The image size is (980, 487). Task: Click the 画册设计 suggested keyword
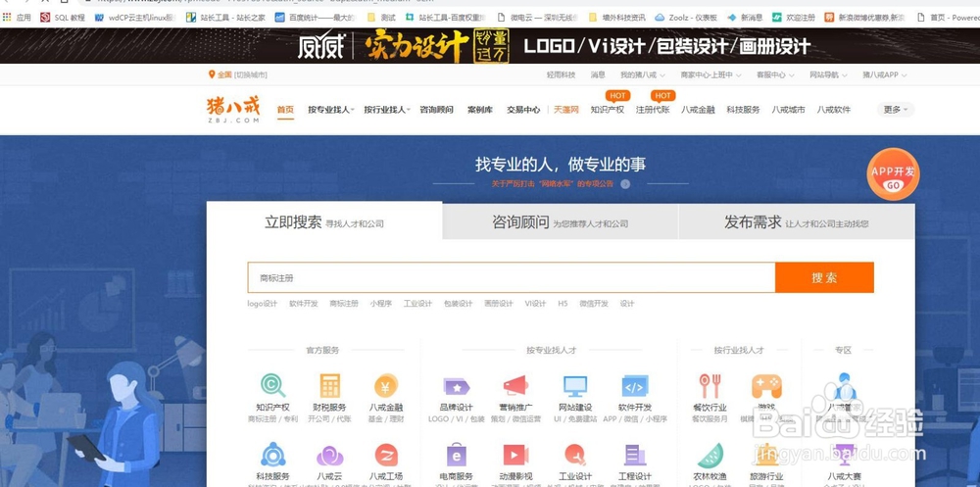coord(498,303)
